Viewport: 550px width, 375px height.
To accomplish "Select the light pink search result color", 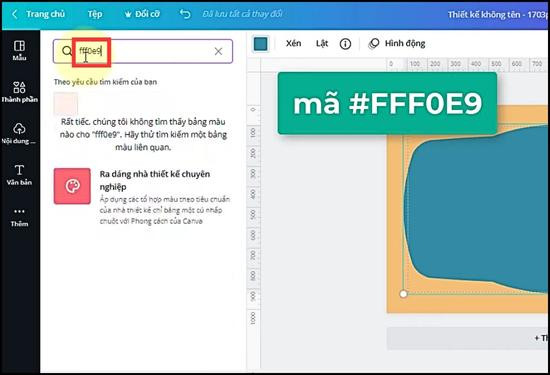I will point(66,103).
